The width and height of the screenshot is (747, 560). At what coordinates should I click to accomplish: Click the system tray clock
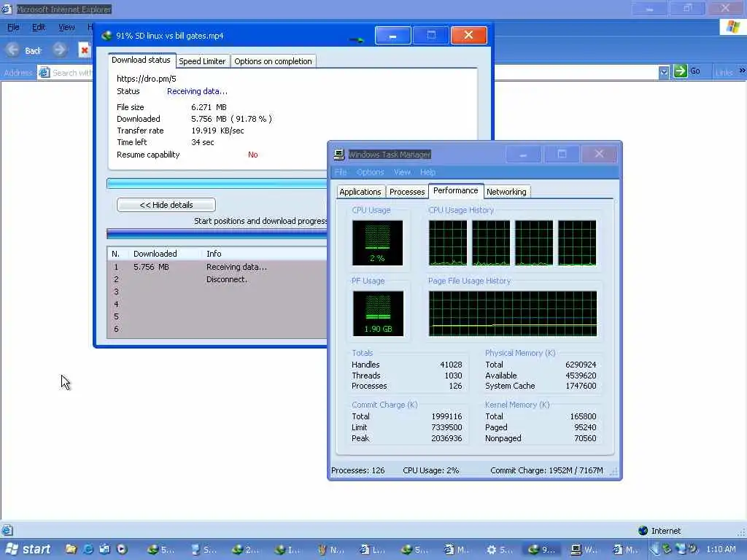[721, 549]
